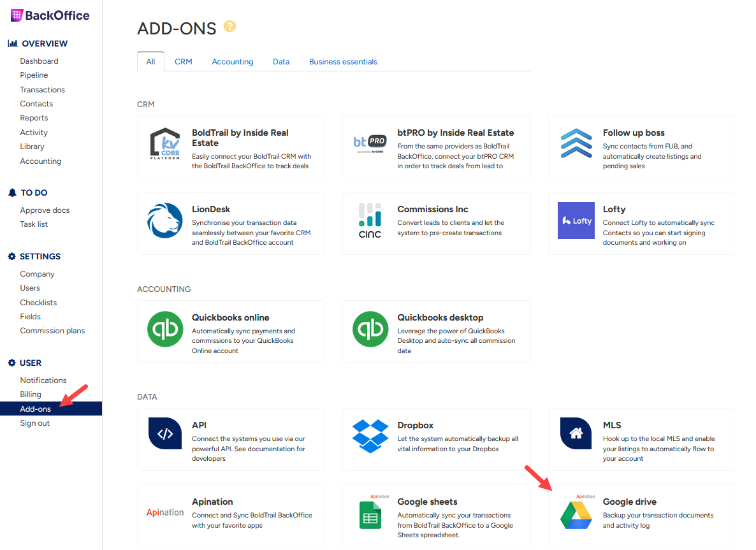Image resolution: width=756 pixels, height=550 pixels.
Task: Open Billing under User
Action: tap(31, 394)
